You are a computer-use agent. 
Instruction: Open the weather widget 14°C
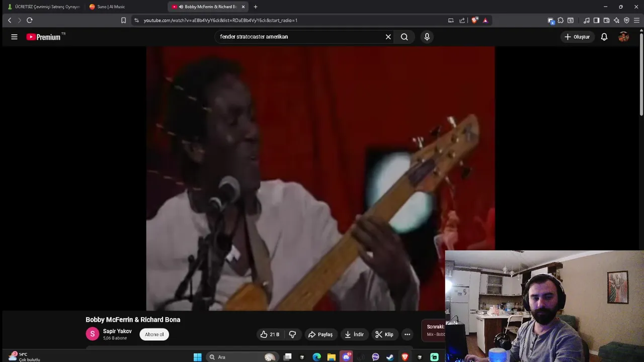pyautogui.click(x=24, y=357)
